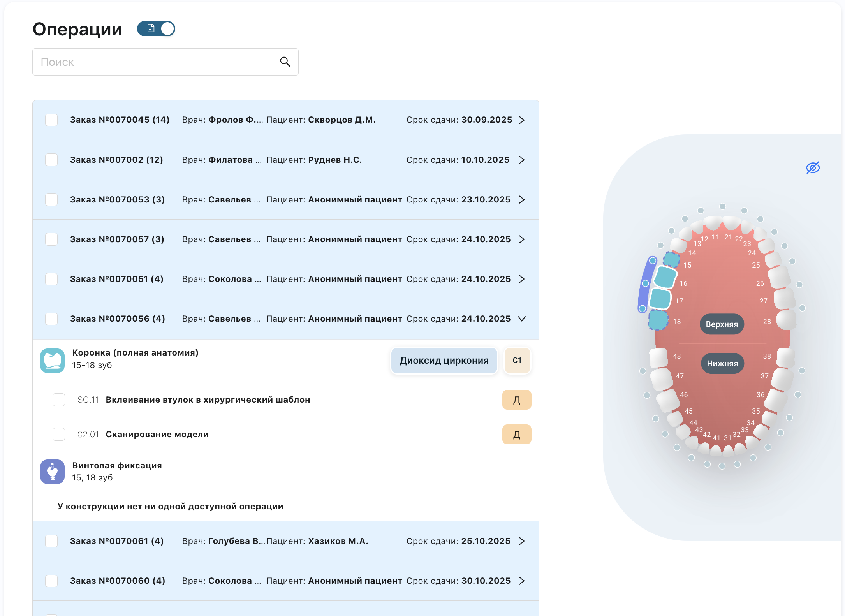This screenshot has width=845, height=616.
Task: Click the screw fixation implant icon
Action: tap(52, 472)
